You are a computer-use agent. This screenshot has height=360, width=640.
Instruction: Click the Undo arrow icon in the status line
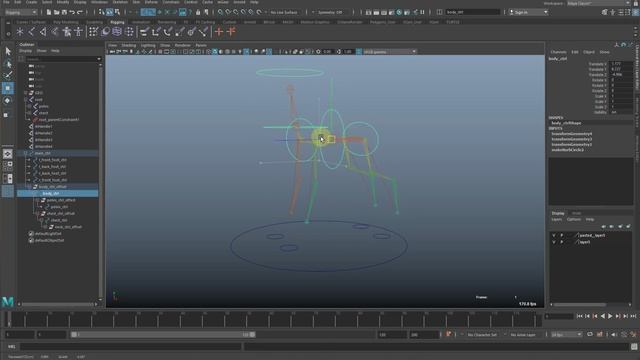[72, 12]
